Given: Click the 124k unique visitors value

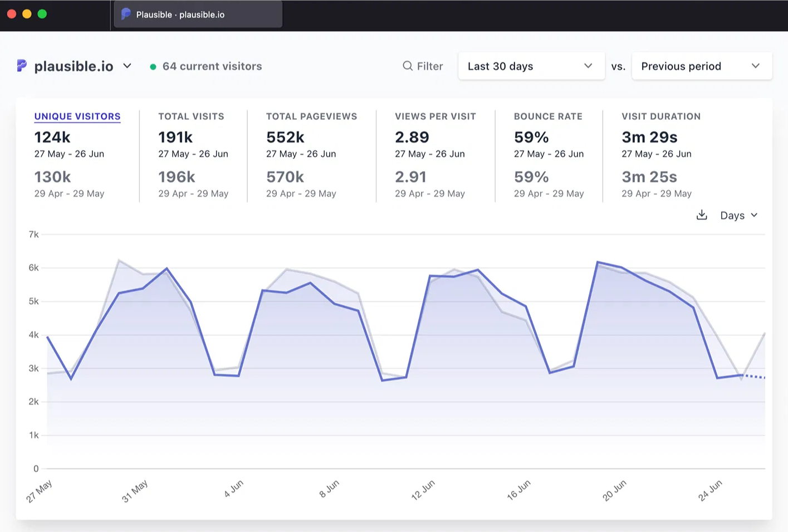Looking at the screenshot, I should (52, 137).
